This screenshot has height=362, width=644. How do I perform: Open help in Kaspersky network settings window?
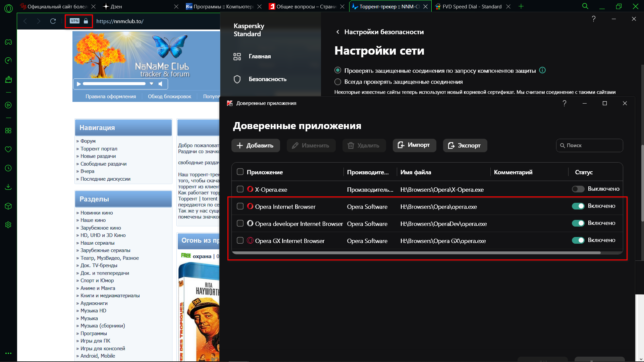click(594, 19)
